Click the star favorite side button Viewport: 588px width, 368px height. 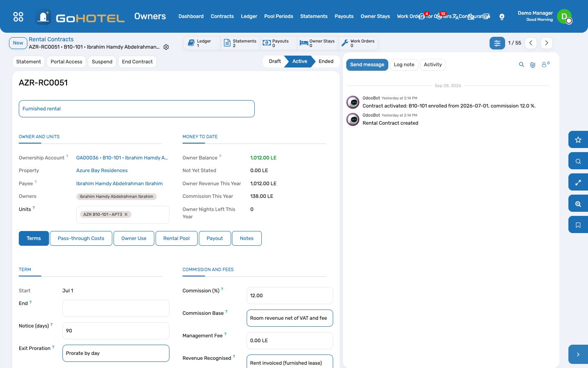coord(578,140)
